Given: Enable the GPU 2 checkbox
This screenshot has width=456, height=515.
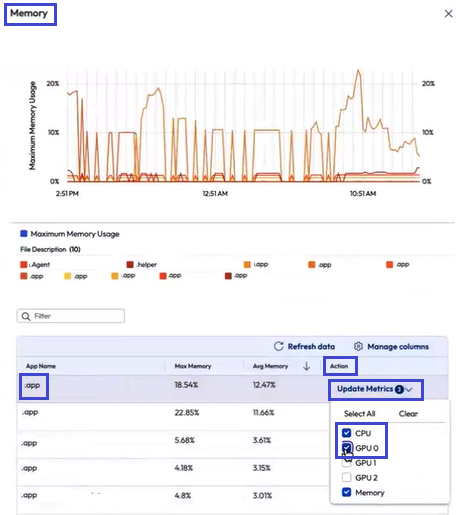Looking at the screenshot, I should click(347, 477).
